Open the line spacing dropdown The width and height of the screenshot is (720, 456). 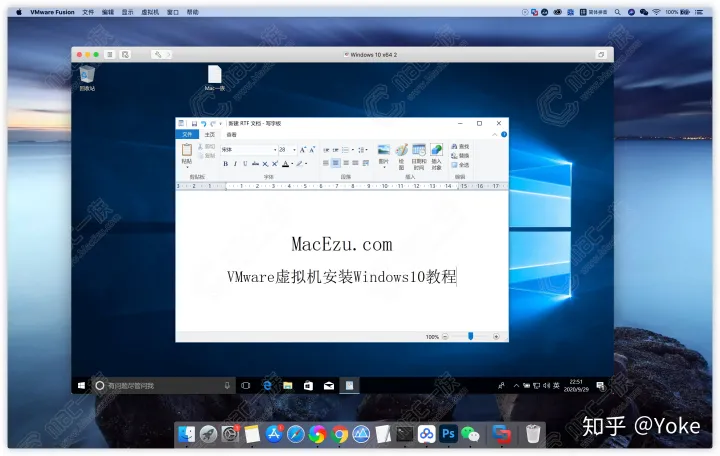click(363, 150)
